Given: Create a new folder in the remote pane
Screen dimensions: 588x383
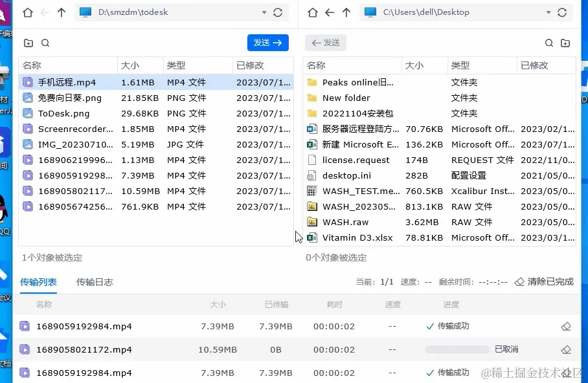Looking at the screenshot, I should pyautogui.click(x=565, y=43).
